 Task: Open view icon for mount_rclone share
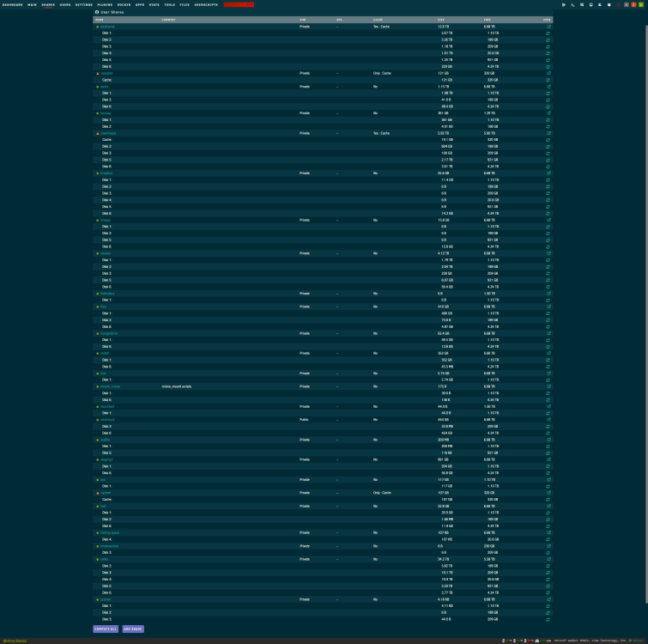548,386
